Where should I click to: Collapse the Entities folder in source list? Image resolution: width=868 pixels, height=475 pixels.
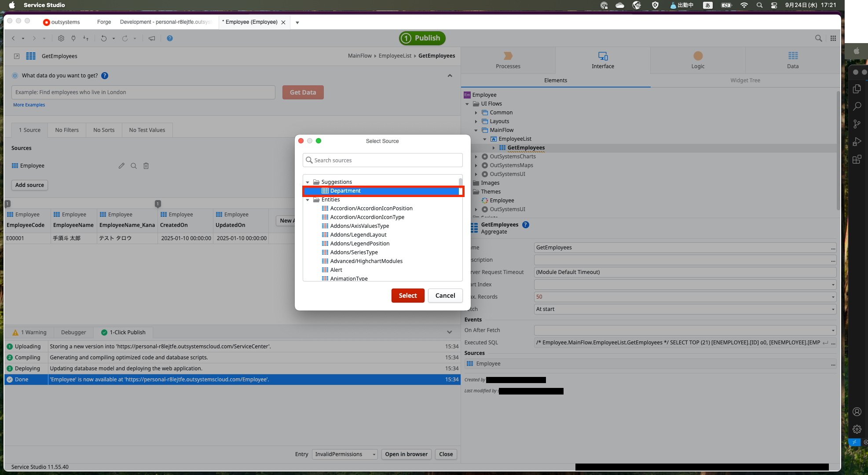[x=308, y=200]
